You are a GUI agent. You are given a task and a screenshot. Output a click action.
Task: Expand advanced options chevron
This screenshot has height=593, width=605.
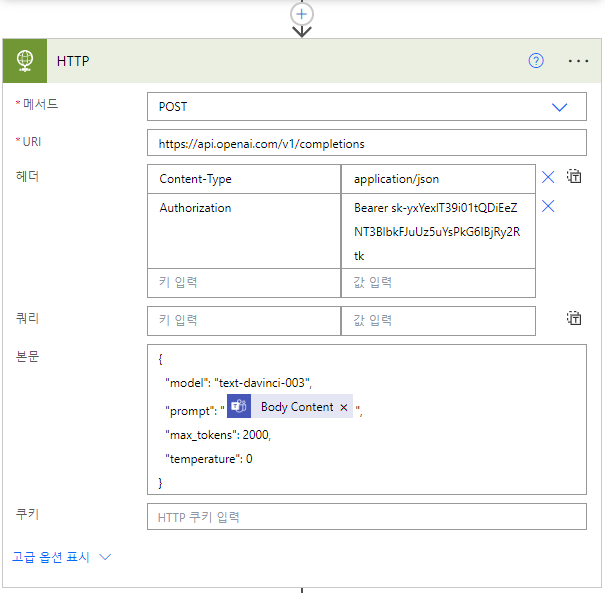click(105, 557)
